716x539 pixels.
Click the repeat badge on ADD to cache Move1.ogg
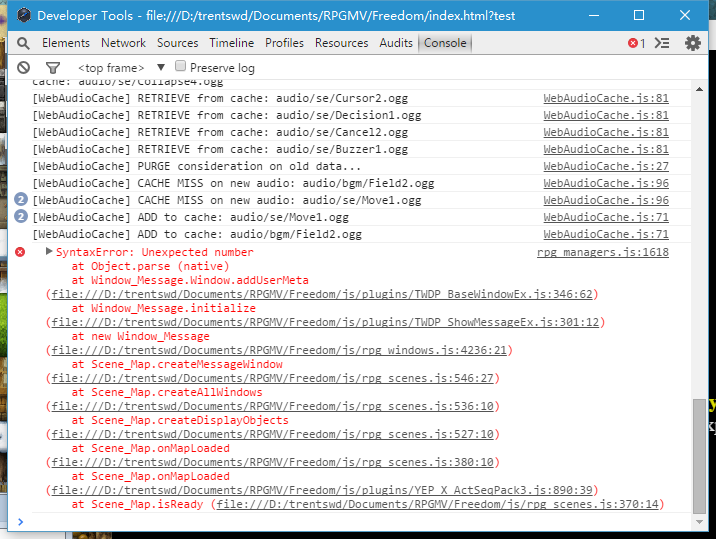pos(21,217)
